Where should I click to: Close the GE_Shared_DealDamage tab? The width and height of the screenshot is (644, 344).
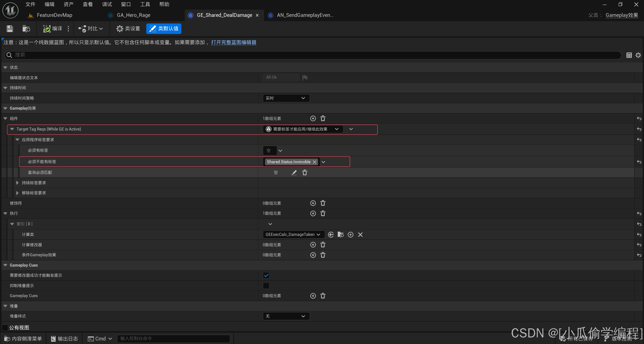[x=257, y=15]
